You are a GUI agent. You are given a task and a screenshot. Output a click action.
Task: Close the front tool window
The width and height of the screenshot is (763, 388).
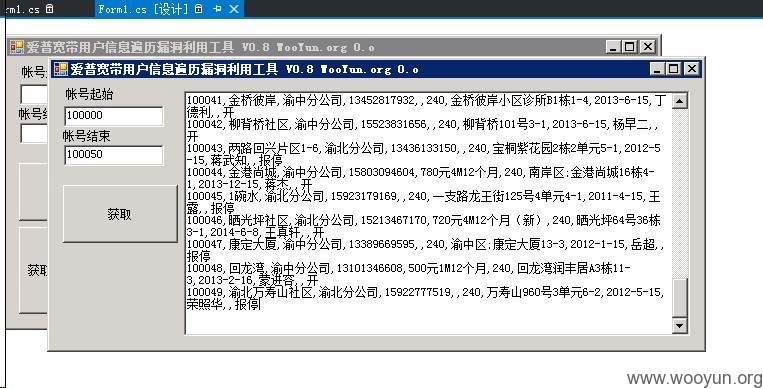tap(691, 69)
